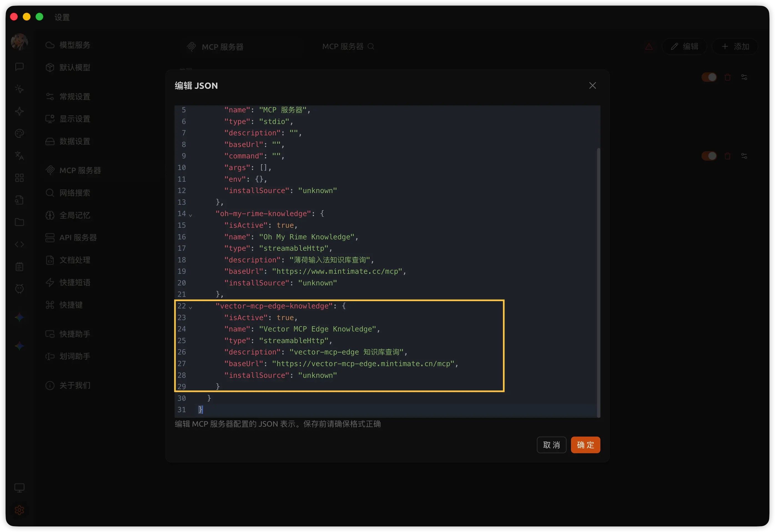Click inside the JSON editor on line 31
775x532 pixels.
coord(233,410)
